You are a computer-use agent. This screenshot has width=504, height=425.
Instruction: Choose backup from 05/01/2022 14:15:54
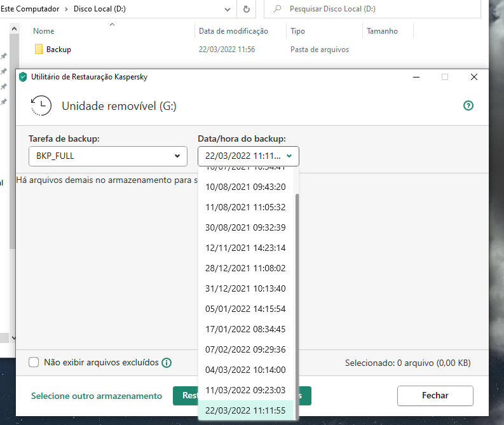click(245, 309)
